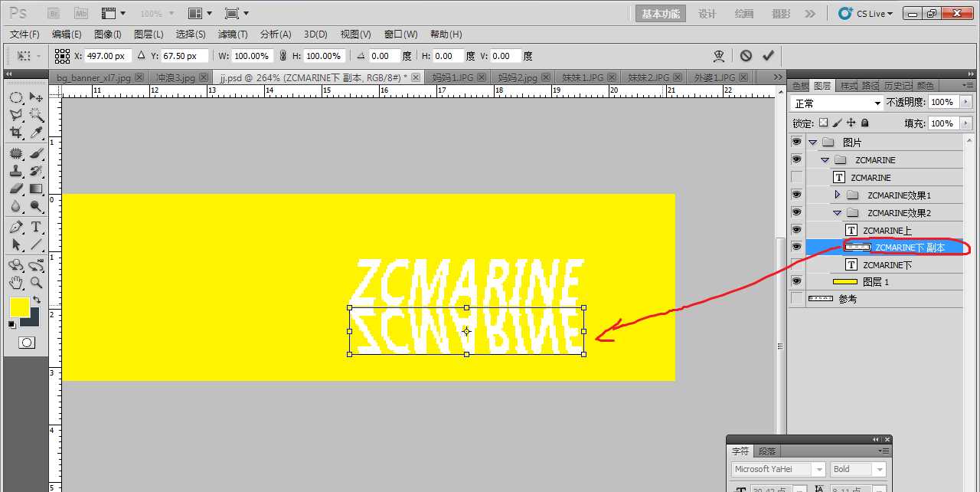Hide the ZCMARINE上 text layer
The height and width of the screenshot is (492, 980).
coord(797,230)
